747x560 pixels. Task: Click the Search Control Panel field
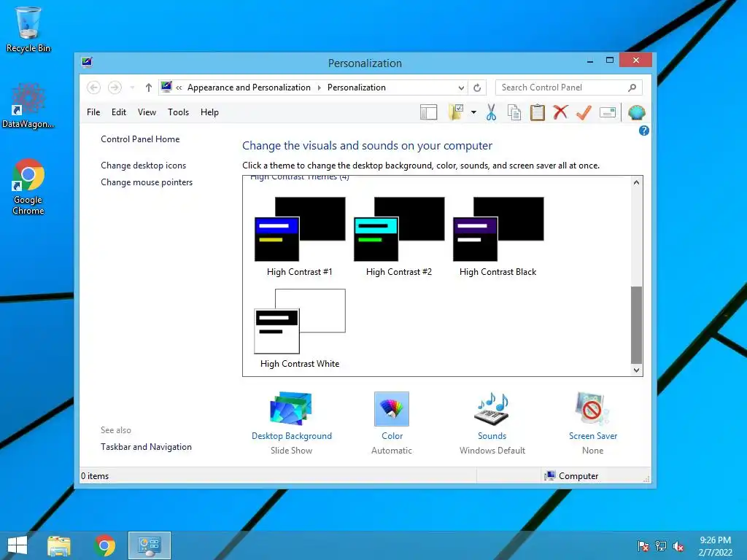pyautogui.click(x=569, y=87)
